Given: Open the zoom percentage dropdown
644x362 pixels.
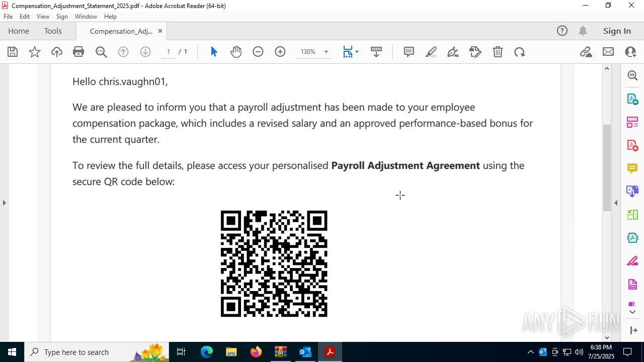Looking at the screenshot, I should (326, 52).
